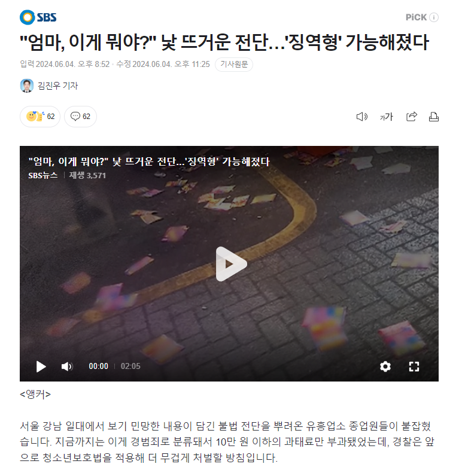Screen dimensions: 462x476
Task: Print the article with the printer icon
Action: pos(433,117)
